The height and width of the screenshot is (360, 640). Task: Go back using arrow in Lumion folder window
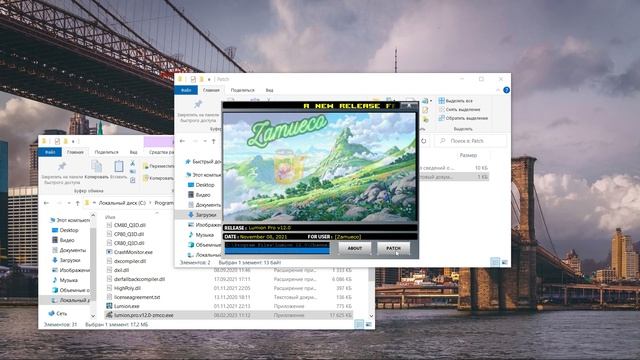click(x=46, y=203)
